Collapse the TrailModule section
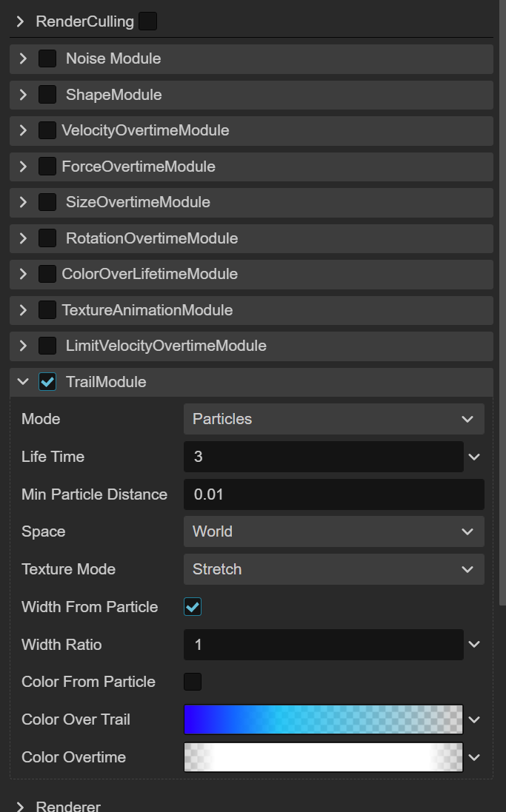The width and height of the screenshot is (506, 812). click(x=23, y=382)
